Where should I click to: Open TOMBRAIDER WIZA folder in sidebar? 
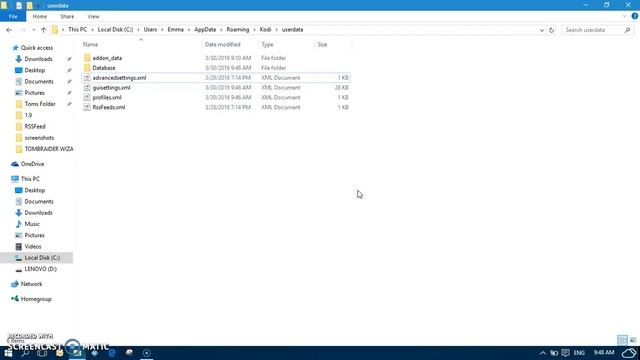tap(49, 149)
